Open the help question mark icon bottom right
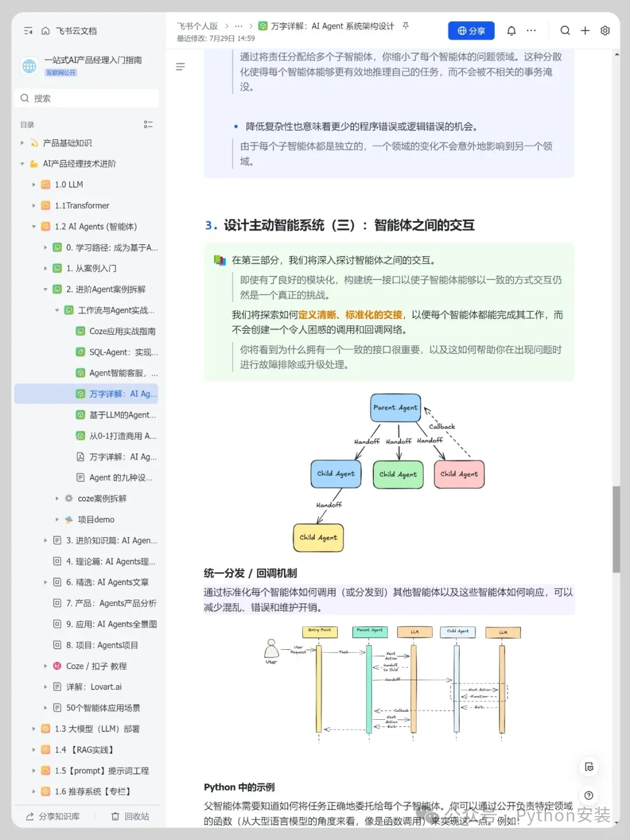The width and height of the screenshot is (630, 840). click(589, 795)
